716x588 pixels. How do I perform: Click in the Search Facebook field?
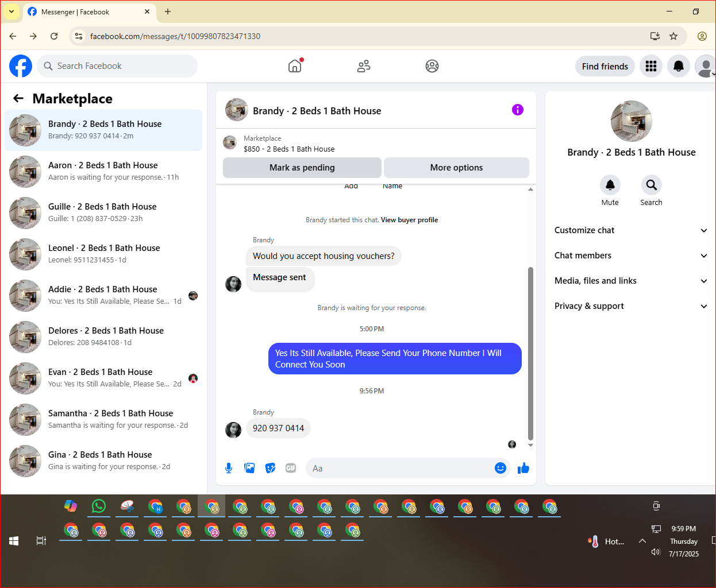coord(117,66)
